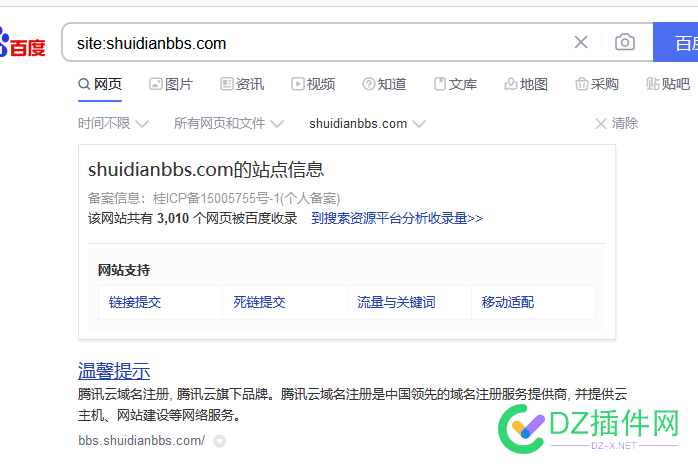The height and width of the screenshot is (469, 698).
Task: Open the 温馨提示 search result
Action: [114, 371]
